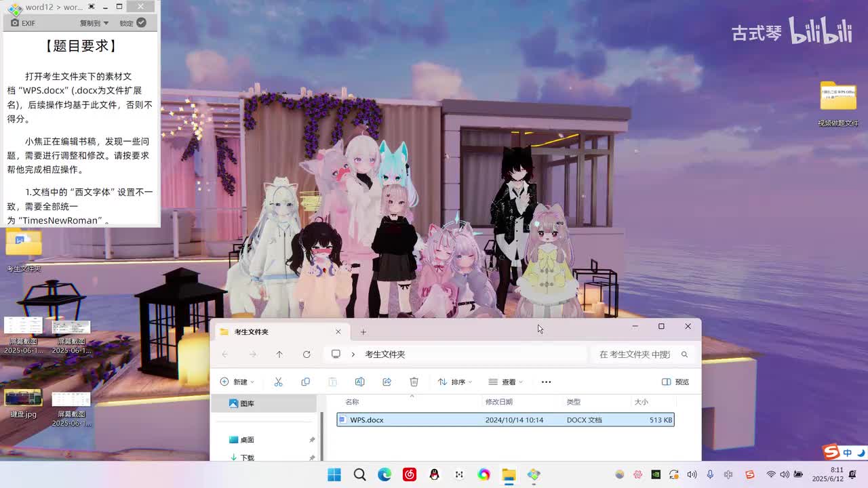Click the NVIDIA icon in system tray

pos(656,474)
